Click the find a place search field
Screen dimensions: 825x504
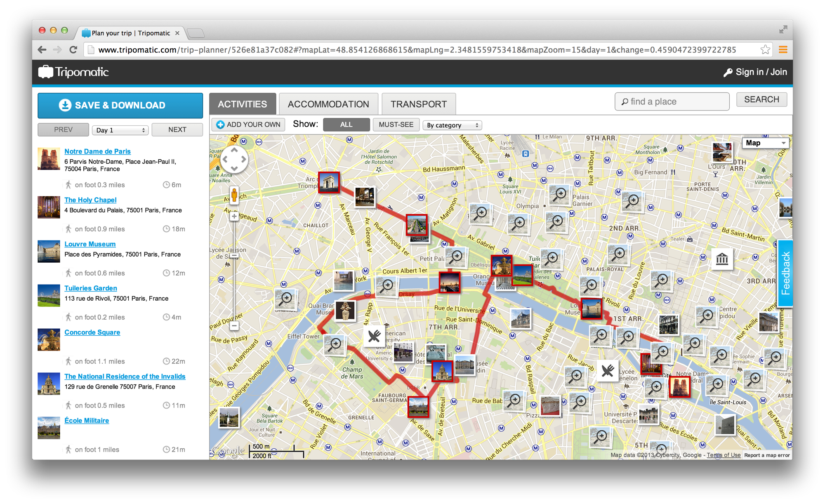[x=672, y=101]
